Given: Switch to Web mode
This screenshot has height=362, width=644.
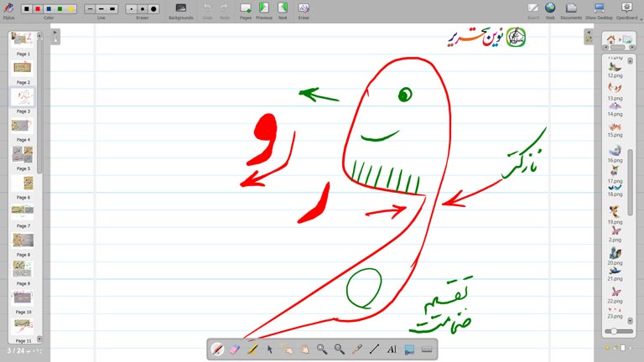Looking at the screenshot, I should pyautogui.click(x=550, y=9).
